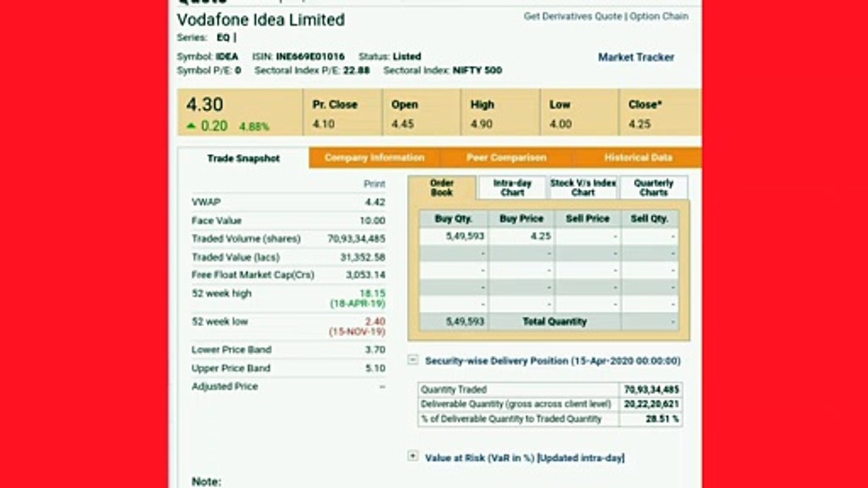Click the Quantity Traded value in delivery table

click(652, 389)
